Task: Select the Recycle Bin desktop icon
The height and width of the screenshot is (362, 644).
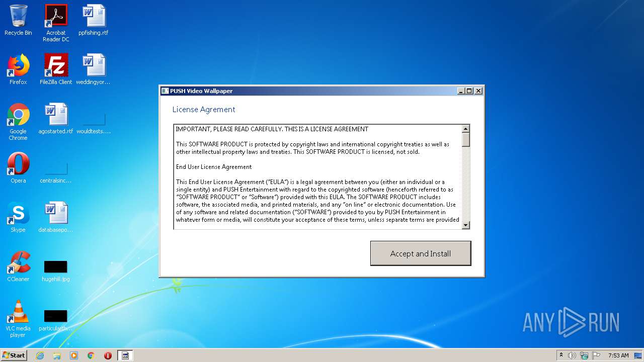Action: 18,20
